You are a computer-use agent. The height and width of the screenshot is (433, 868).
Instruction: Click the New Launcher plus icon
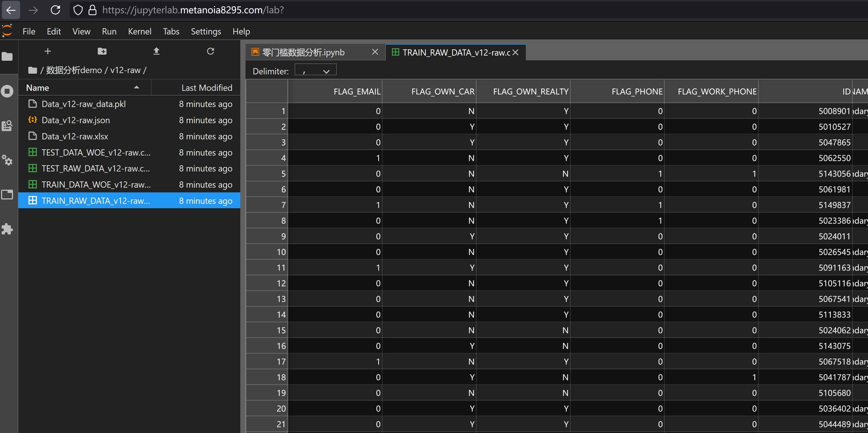pos(48,51)
